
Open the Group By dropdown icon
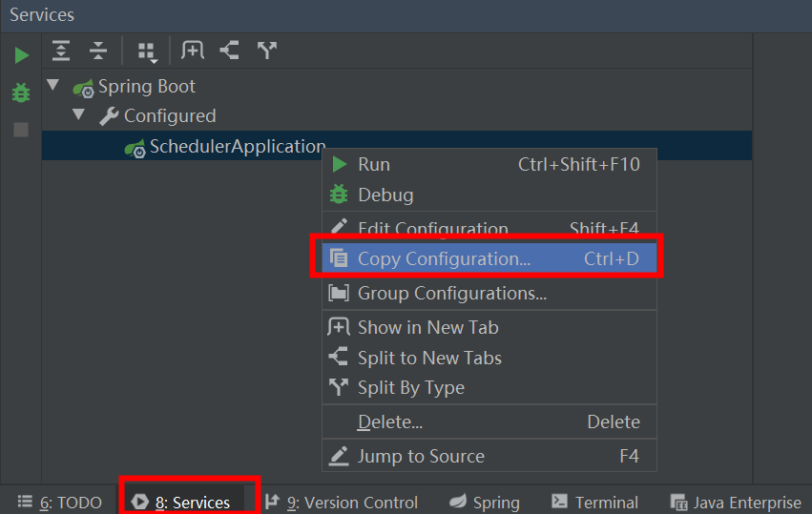pos(148,52)
